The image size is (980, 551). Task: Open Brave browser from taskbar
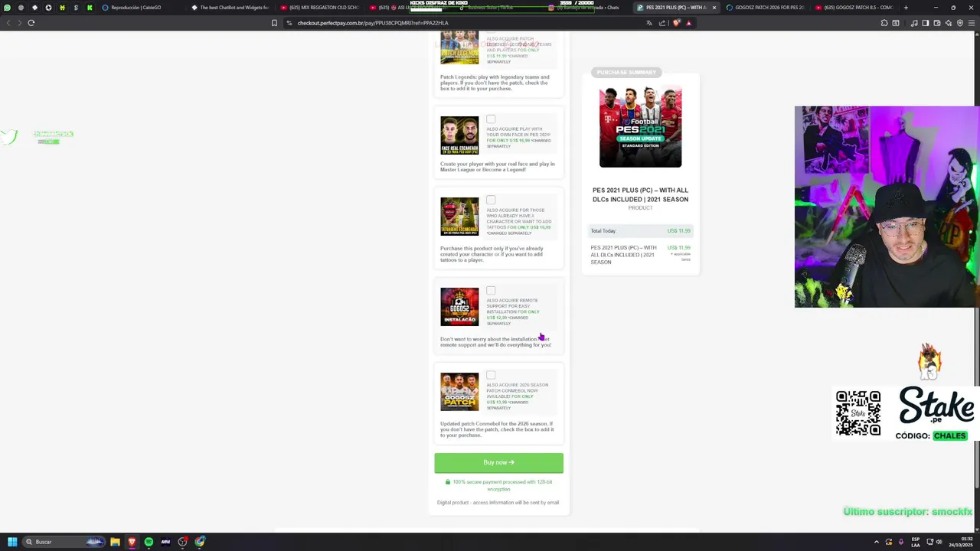132,542
